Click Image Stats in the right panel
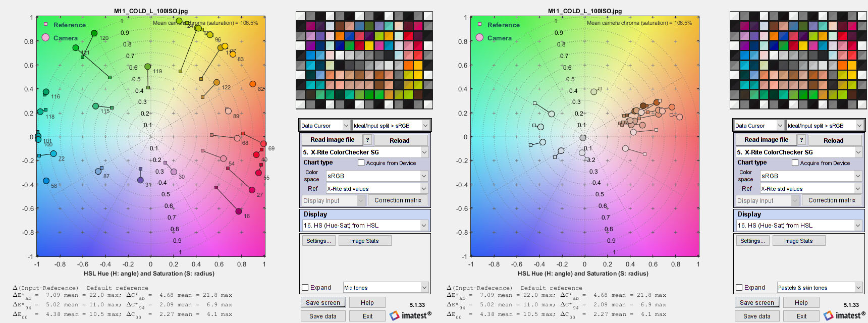This screenshot has height=323, width=868. pos(798,241)
